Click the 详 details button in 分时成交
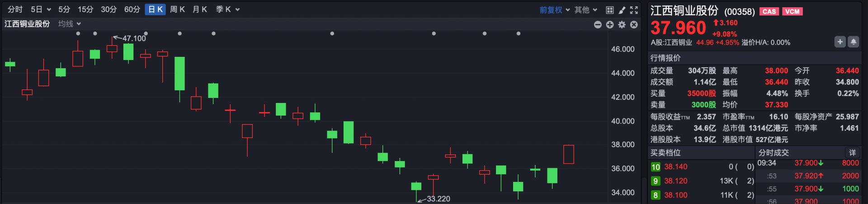868x204 pixels. click(x=852, y=153)
